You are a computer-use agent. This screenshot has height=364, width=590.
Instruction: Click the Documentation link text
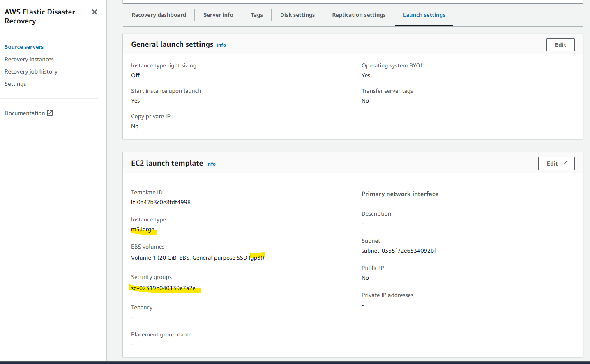click(x=25, y=113)
